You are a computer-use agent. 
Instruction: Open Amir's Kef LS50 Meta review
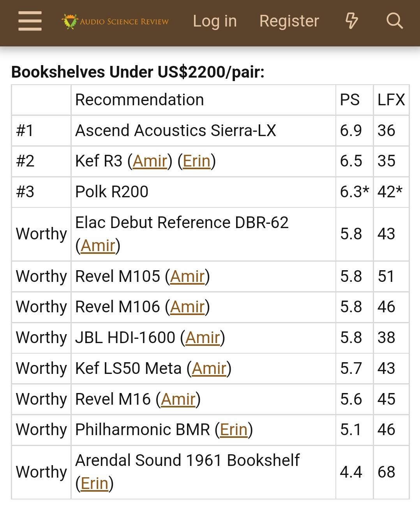click(209, 368)
